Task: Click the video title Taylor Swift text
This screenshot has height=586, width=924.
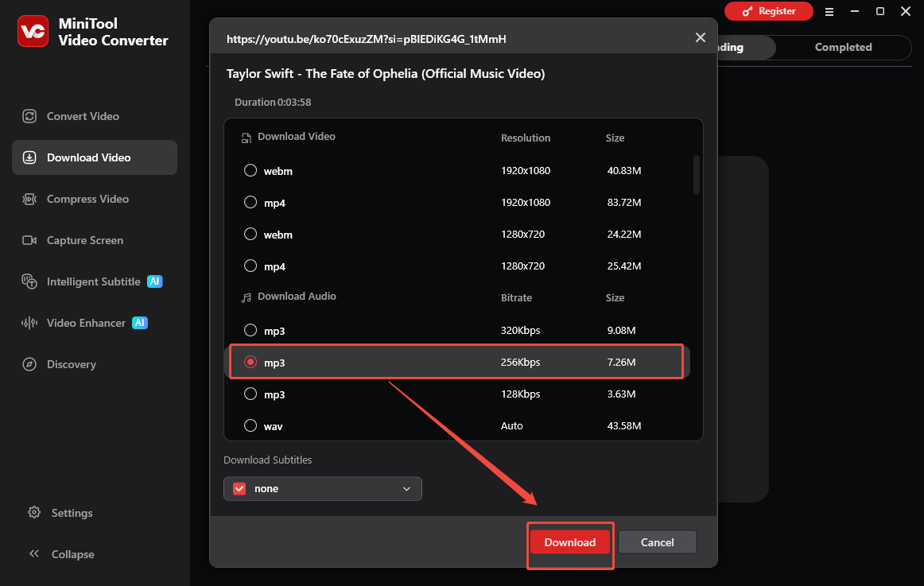Action: pyautogui.click(x=386, y=74)
